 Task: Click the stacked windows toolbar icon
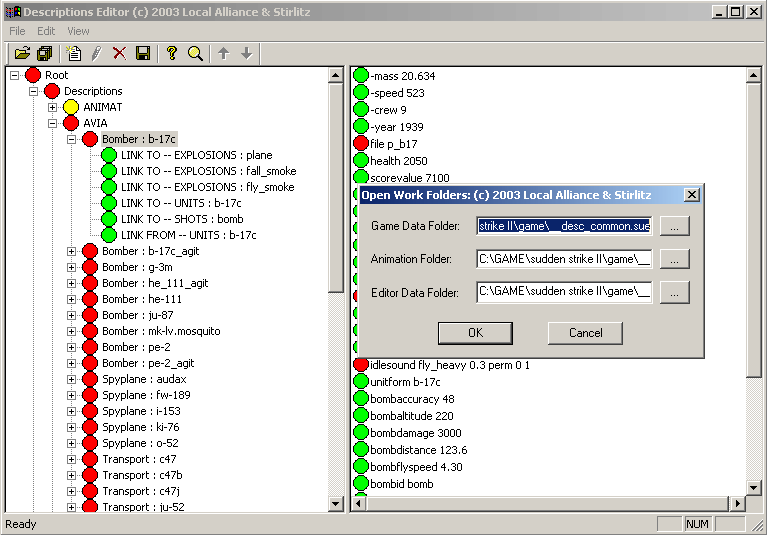(x=45, y=53)
